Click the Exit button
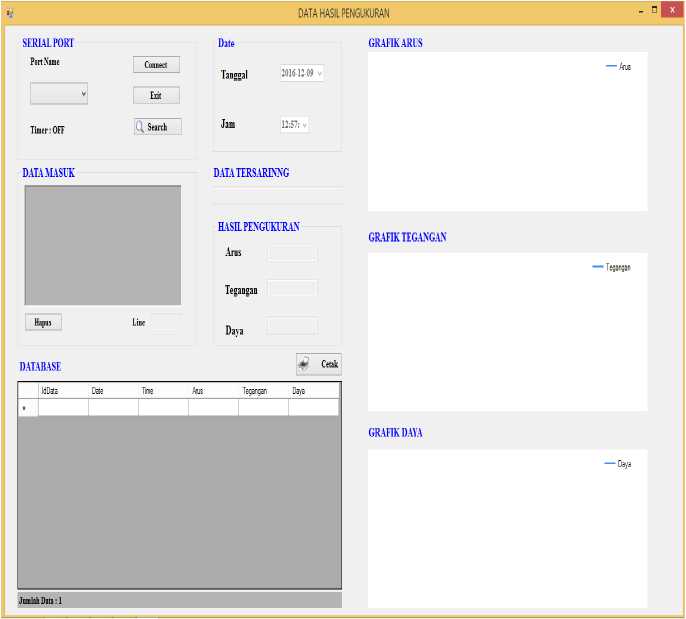This screenshot has width=686, height=619. tap(156, 95)
